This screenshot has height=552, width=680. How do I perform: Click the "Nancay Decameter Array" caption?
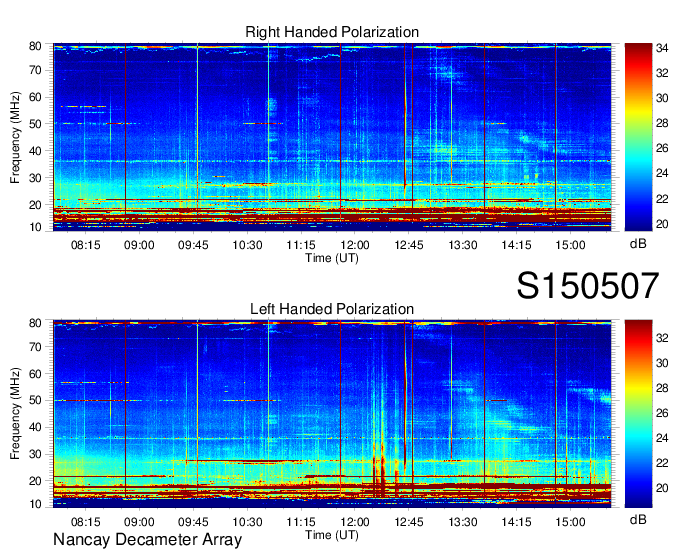[x=147, y=540]
